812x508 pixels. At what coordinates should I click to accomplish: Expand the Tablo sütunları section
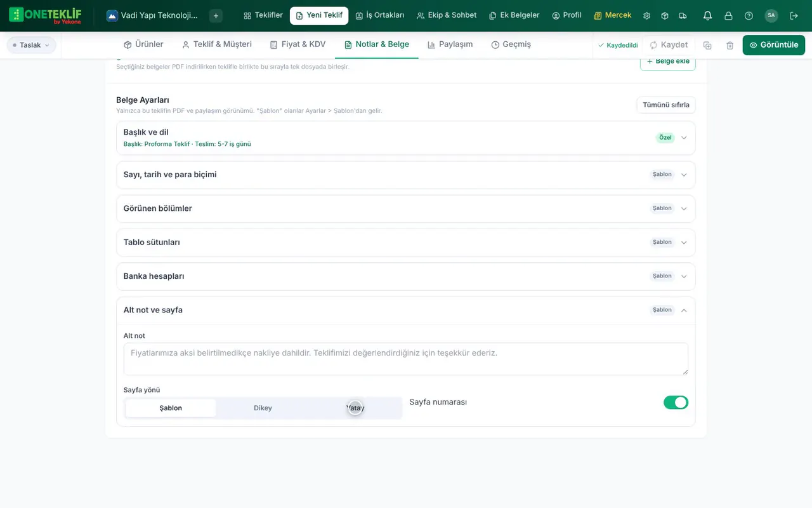(x=406, y=243)
